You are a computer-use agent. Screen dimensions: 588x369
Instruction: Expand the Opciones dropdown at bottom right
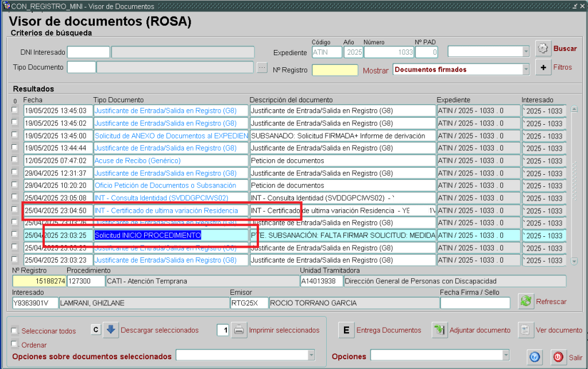pos(505,356)
